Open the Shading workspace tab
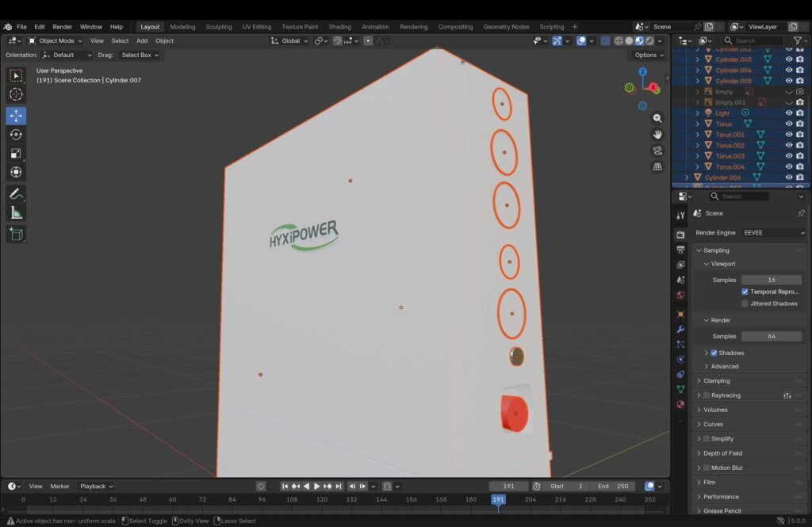 339,27
